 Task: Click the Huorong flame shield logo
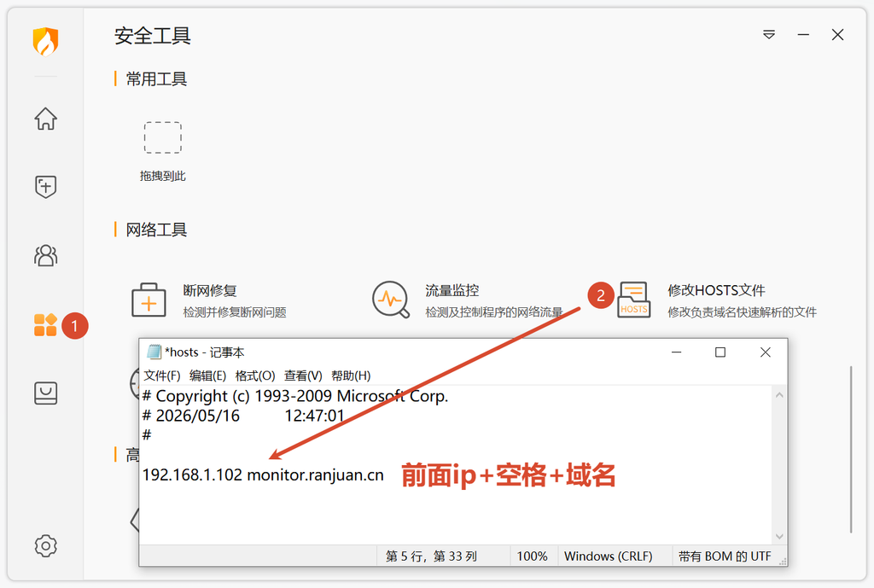click(46, 41)
